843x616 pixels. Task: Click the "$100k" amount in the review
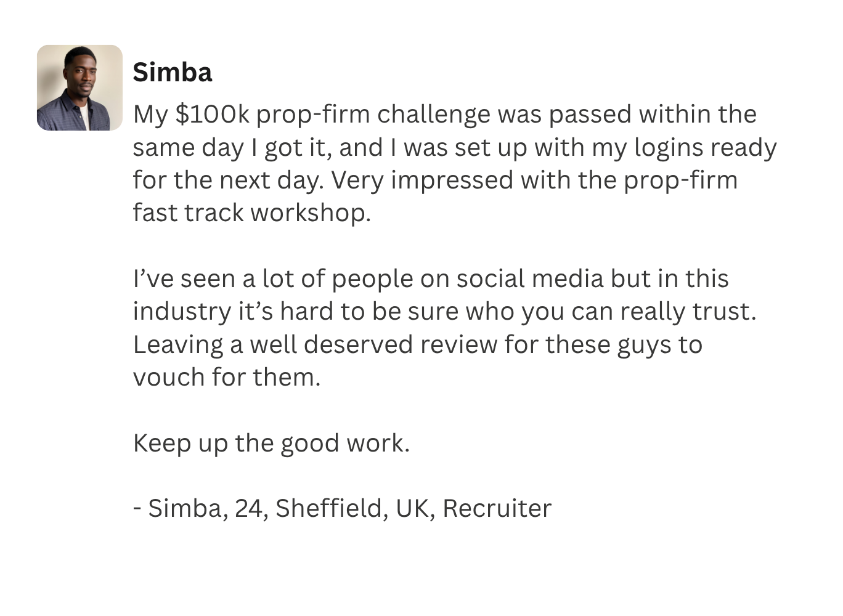pyautogui.click(x=212, y=115)
